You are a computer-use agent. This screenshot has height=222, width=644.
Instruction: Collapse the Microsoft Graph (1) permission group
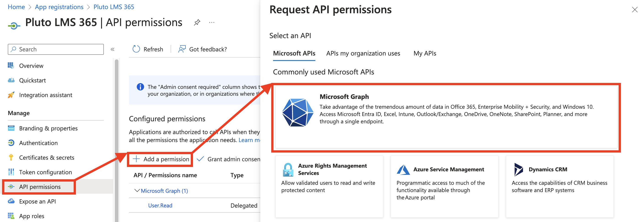click(x=137, y=190)
